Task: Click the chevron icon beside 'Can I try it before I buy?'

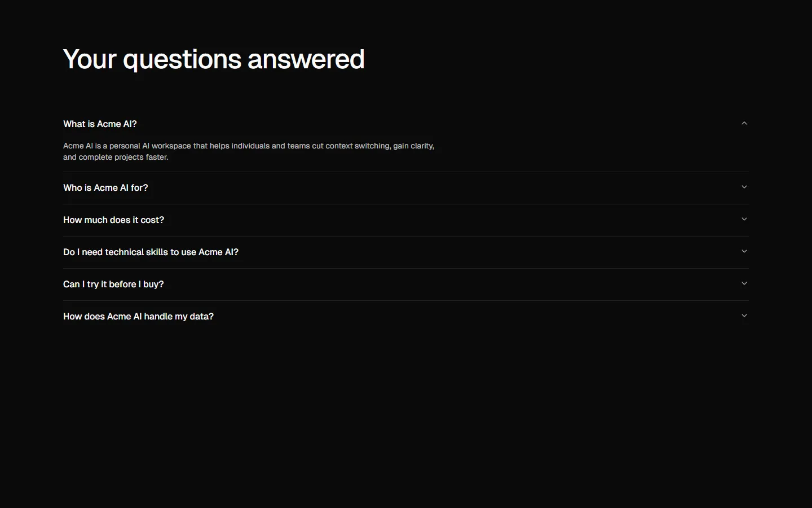Action: (x=744, y=283)
